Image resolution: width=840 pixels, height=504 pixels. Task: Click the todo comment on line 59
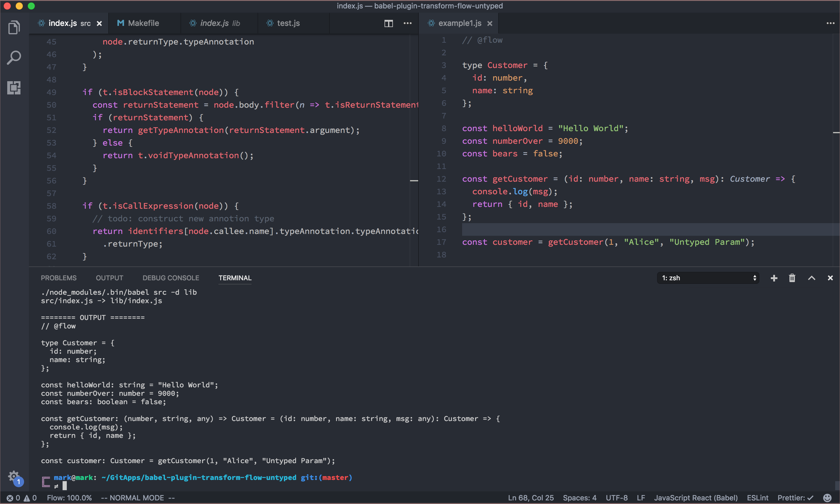[x=183, y=219]
